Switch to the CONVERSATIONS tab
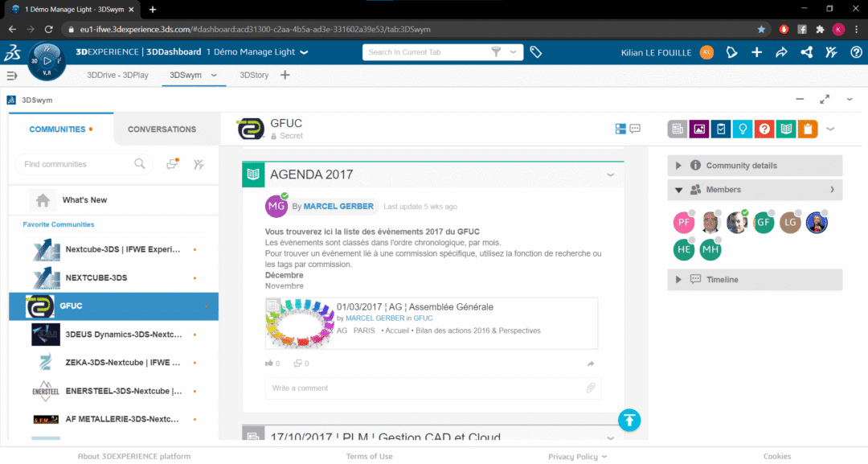The width and height of the screenshot is (868, 464). (x=162, y=129)
